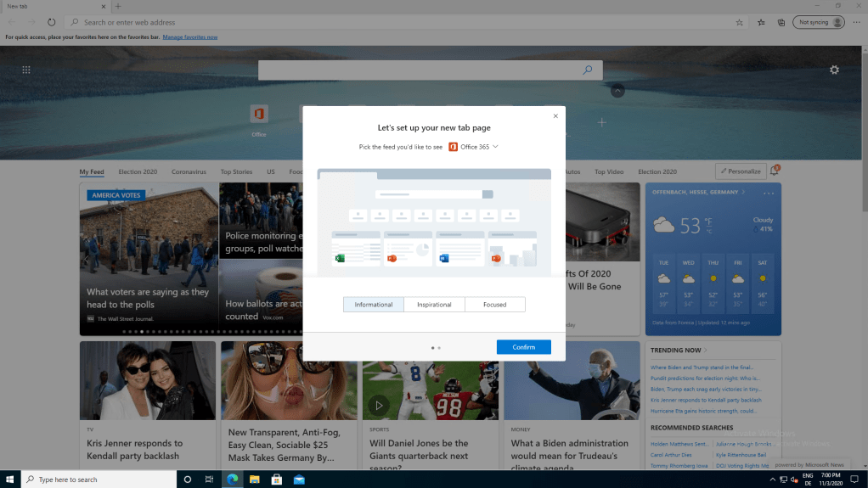Switch to Top Video tab
Image resolution: width=868 pixels, height=488 pixels.
pos(609,171)
